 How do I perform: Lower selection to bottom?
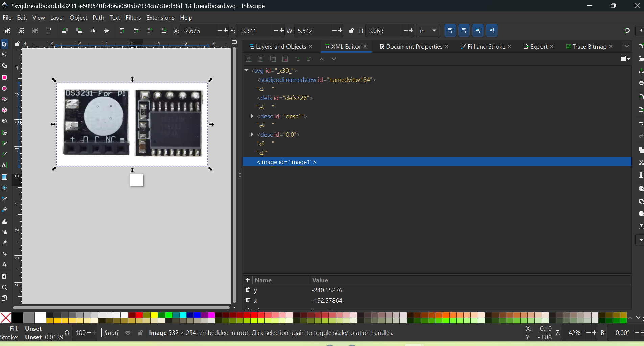(164, 31)
